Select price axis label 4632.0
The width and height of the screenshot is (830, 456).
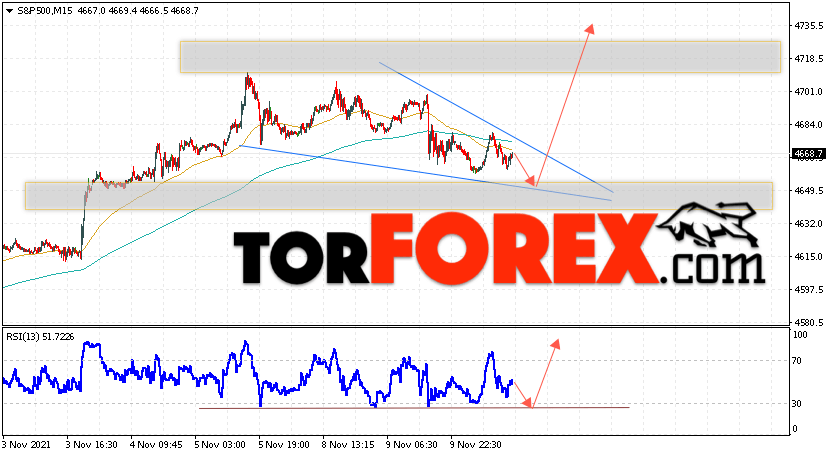coord(808,223)
